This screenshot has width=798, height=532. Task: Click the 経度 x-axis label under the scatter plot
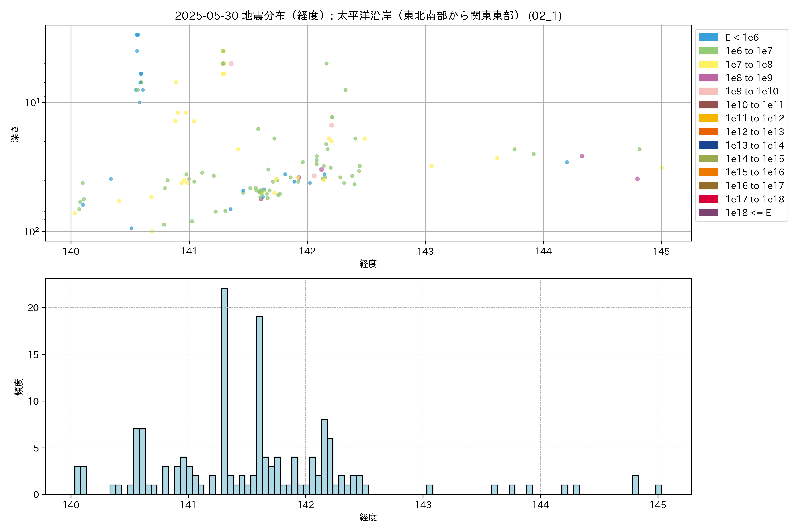pos(368,264)
